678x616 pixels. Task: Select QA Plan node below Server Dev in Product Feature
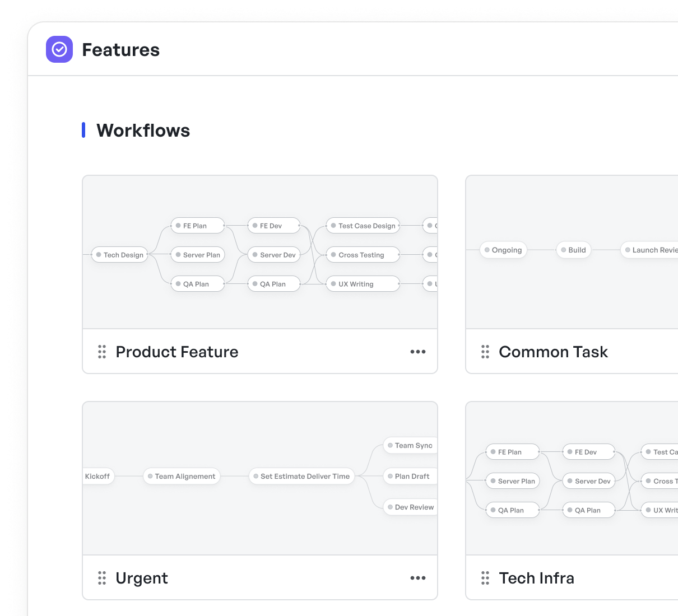273,284
